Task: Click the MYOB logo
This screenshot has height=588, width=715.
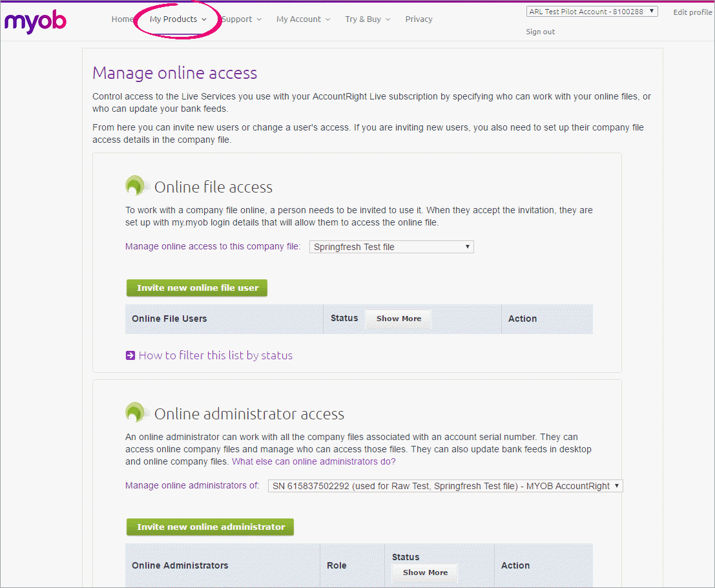Action: tap(35, 21)
